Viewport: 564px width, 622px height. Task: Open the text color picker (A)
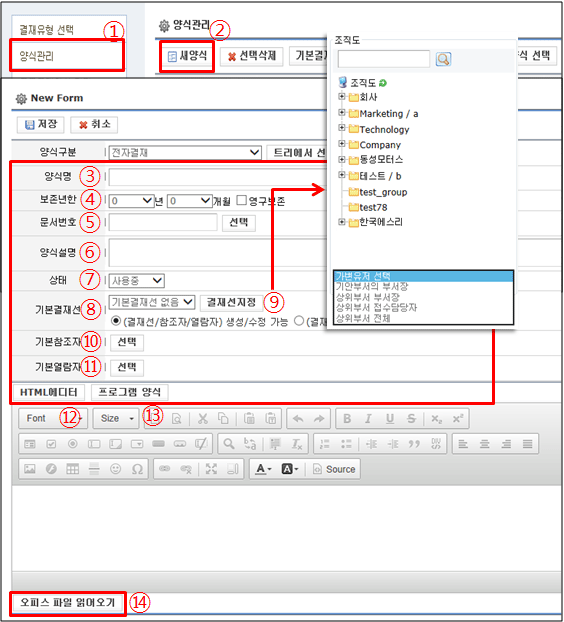pos(263,469)
